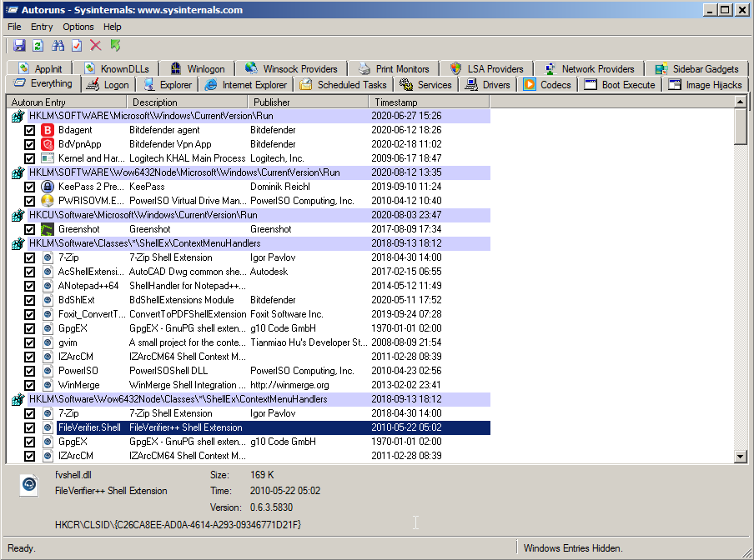Disable the BdVpnApp autorun checkbox

point(30,144)
